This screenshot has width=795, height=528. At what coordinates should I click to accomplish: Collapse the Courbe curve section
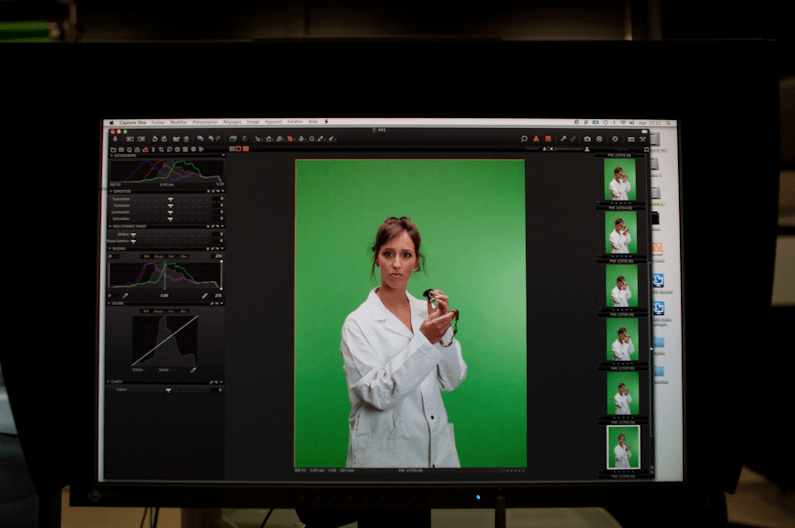pyautogui.click(x=110, y=303)
